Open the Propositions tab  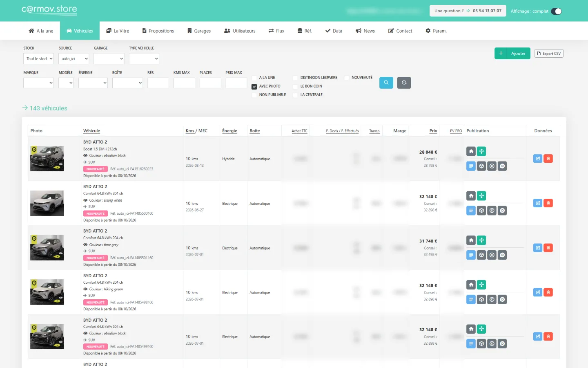click(x=158, y=31)
